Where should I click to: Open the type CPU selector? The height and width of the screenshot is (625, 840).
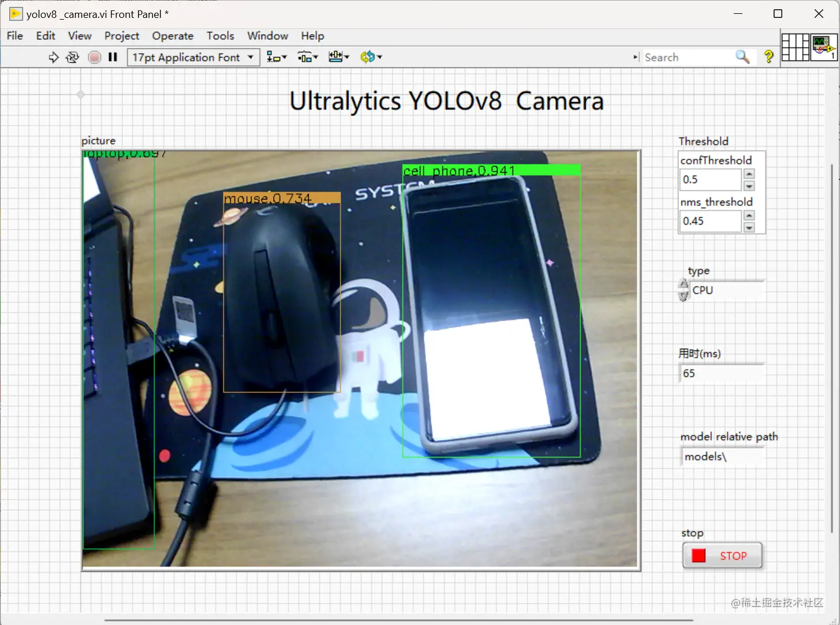[727, 290]
